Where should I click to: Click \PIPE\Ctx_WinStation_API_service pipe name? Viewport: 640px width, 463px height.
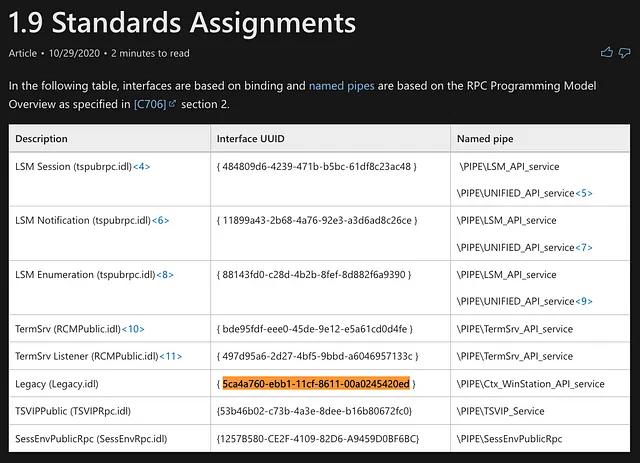530,384
